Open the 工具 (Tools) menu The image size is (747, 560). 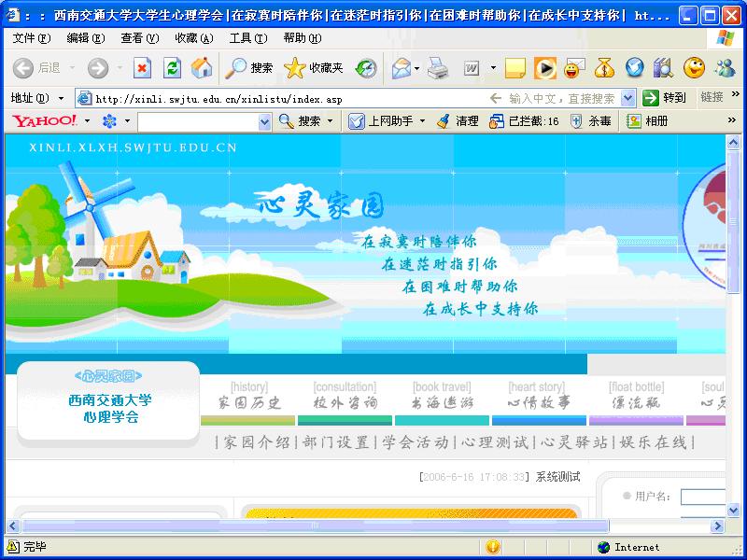[x=247, y=38]
